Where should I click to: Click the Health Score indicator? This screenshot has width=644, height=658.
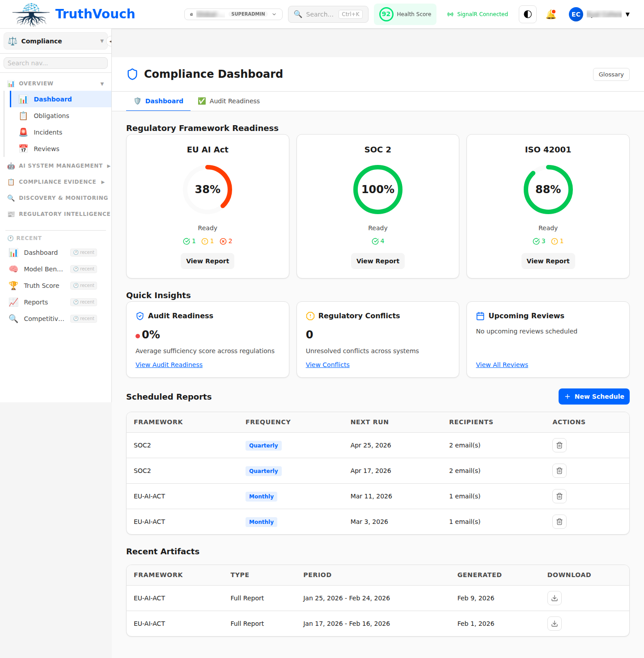coord(405,14)
